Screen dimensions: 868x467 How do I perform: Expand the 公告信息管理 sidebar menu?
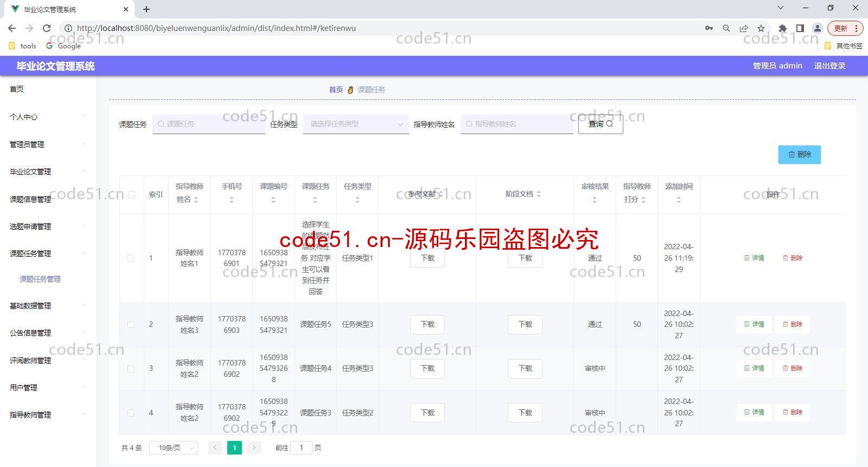[x=48, y=332]
